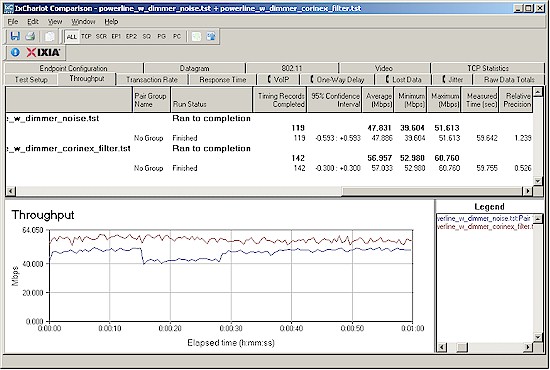
Task: Click the IXIA logo button
Action: click(x=43, y=52)
